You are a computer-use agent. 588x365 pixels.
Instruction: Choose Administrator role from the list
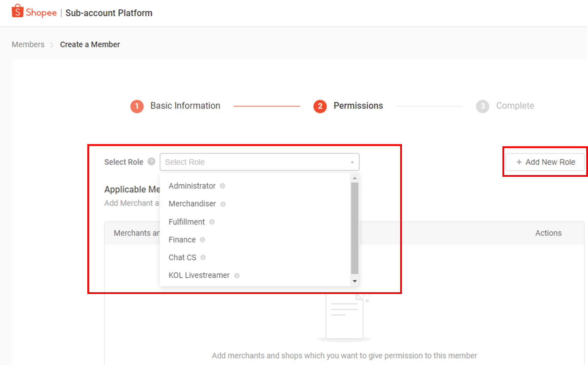point(192,186)
